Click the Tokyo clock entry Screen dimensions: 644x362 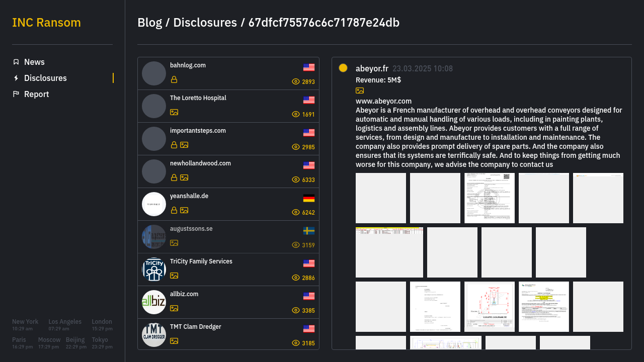(x=102, y=343)
